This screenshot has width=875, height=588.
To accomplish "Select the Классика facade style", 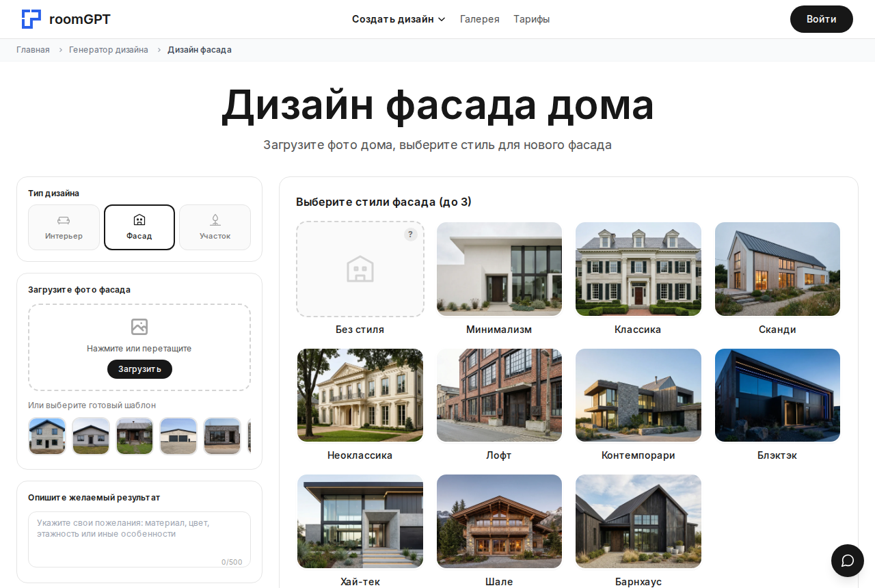I will click(x=638, y=269).
